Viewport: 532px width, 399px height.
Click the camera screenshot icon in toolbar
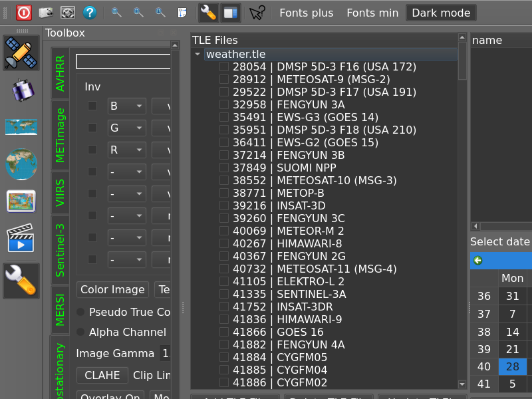[x=46, y=13]
